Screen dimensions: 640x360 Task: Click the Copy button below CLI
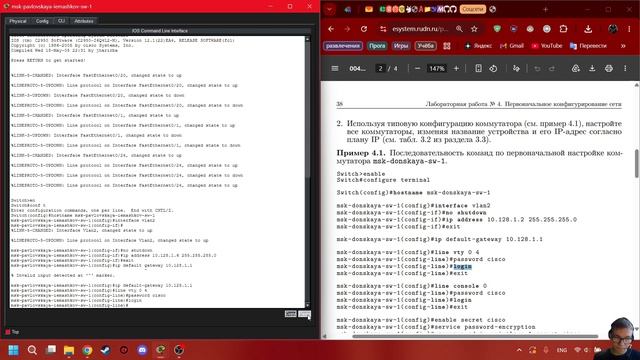pos(291,313)
